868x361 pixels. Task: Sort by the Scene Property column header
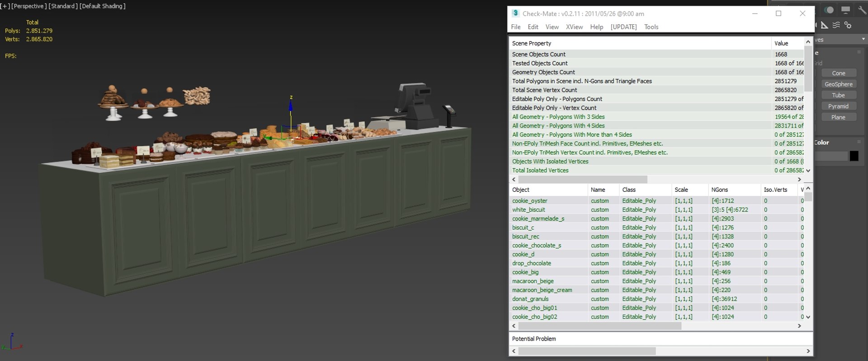pos(640,43)
